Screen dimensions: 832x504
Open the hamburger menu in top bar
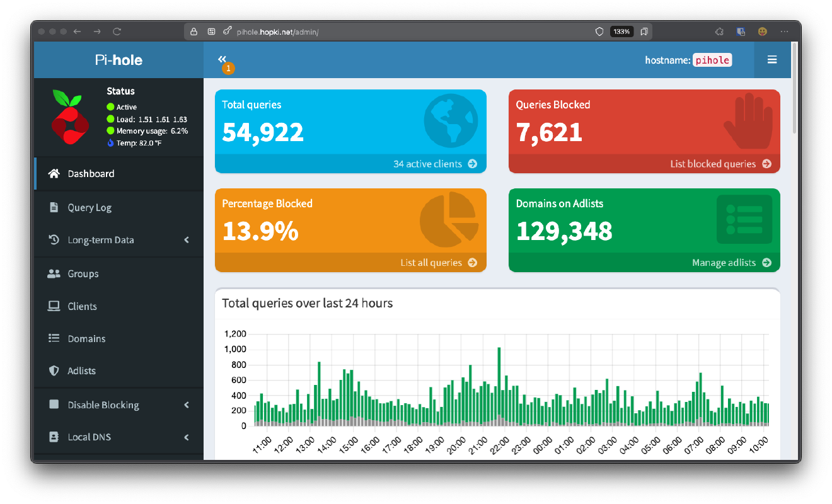(771, 60)
